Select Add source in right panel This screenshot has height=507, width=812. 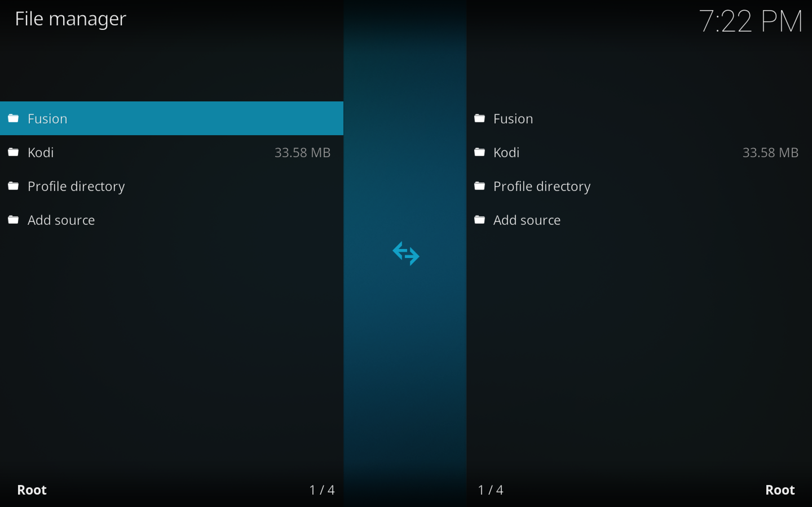click(527, 220)
